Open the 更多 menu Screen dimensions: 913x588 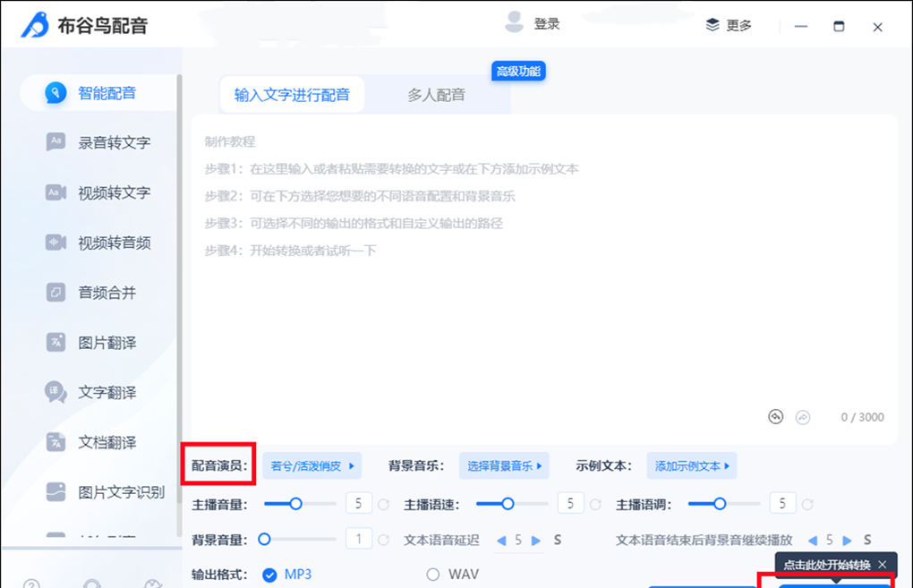coord(729,25)
